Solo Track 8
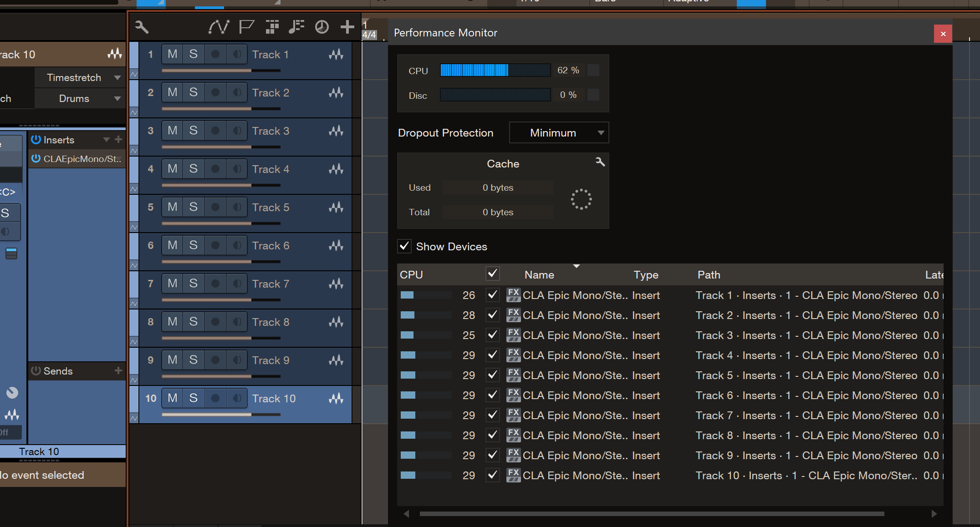 (x=194, y=322)
